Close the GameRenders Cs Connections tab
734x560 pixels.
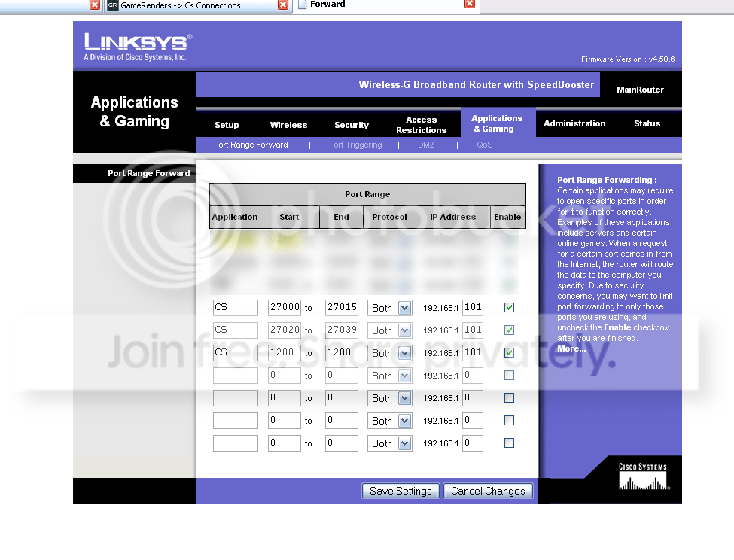[x=283, y=5]
